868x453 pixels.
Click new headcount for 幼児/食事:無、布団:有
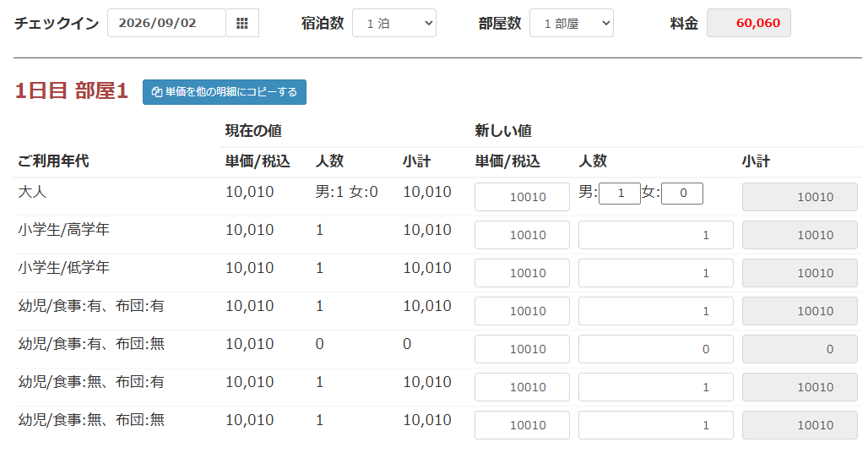point(656,387)
